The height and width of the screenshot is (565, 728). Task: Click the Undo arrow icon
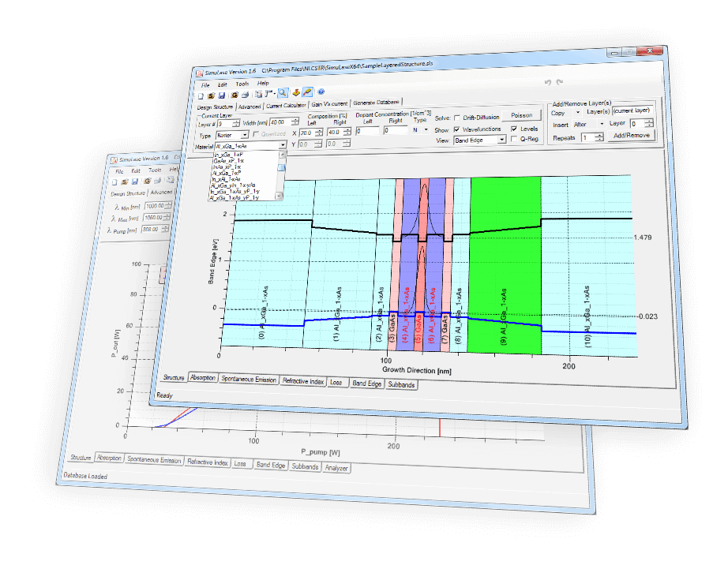pyautogui.click(x=548, y=82)
